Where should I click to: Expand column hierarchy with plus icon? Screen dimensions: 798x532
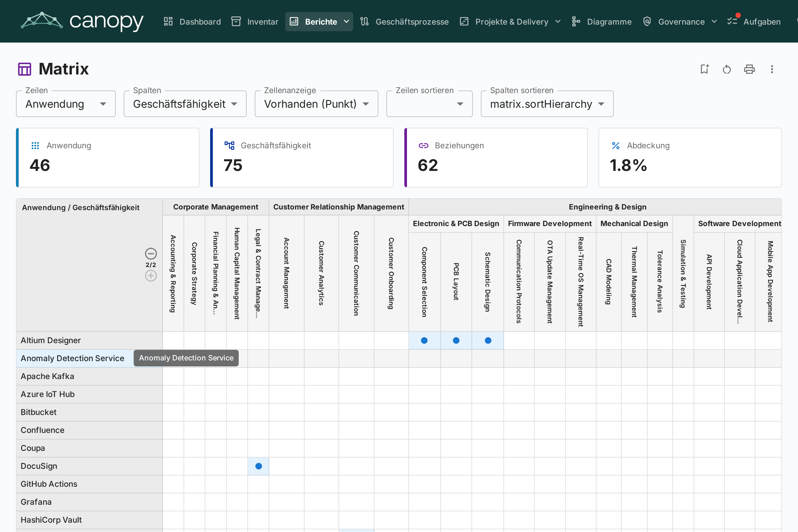point(151,276)
